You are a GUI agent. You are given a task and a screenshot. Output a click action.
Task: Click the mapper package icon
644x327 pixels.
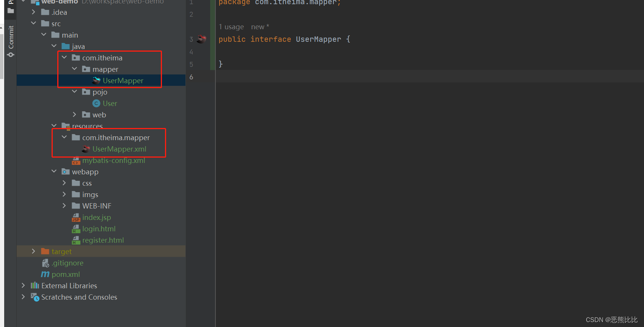pyautogui.click(x=86, y=69)
